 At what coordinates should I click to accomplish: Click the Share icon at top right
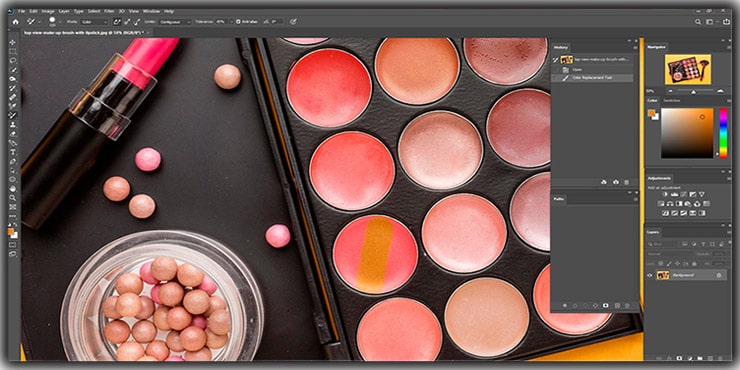tap(726, 22)
